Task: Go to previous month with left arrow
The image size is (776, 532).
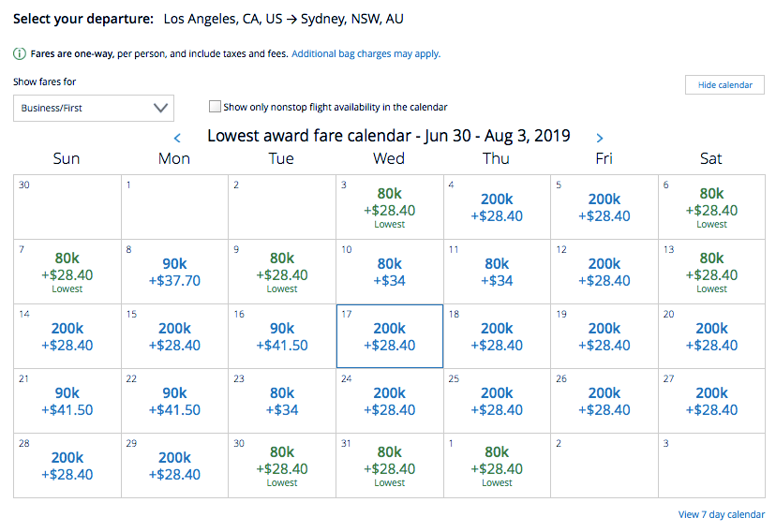Action: 177,138
